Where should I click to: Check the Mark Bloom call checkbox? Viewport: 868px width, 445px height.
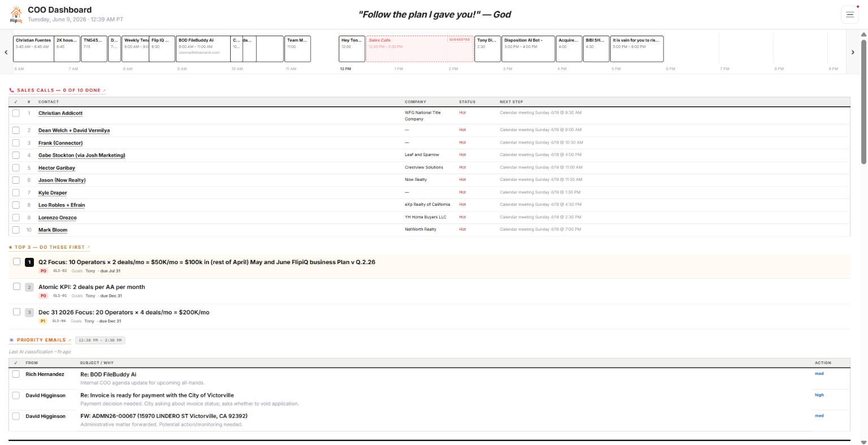(x=16, y=230)
